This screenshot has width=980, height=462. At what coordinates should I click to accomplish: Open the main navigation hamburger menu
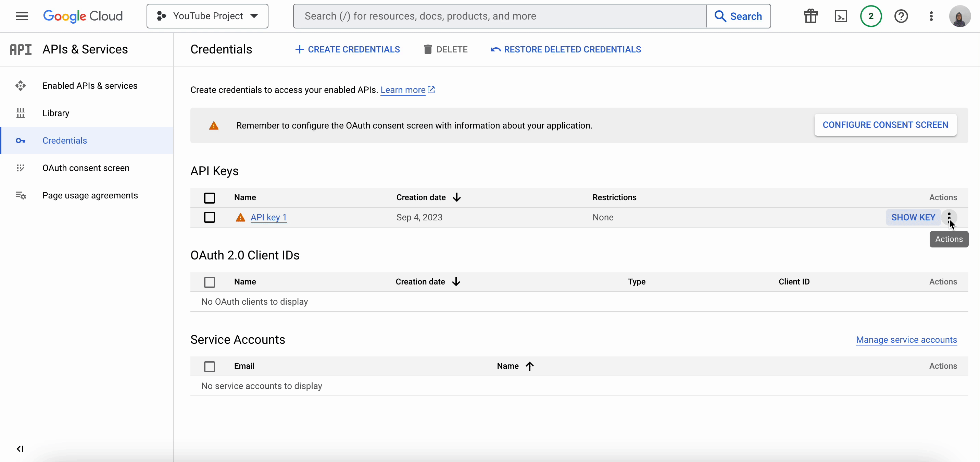tap(22, 16)
